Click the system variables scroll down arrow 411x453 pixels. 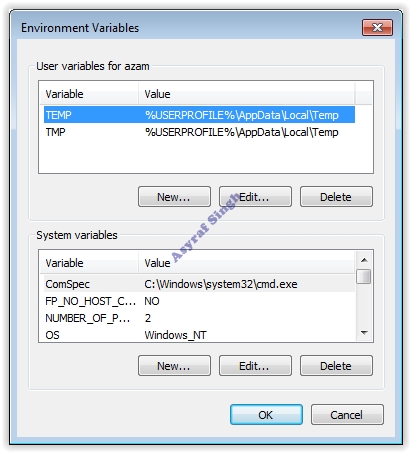click(364, 332)
